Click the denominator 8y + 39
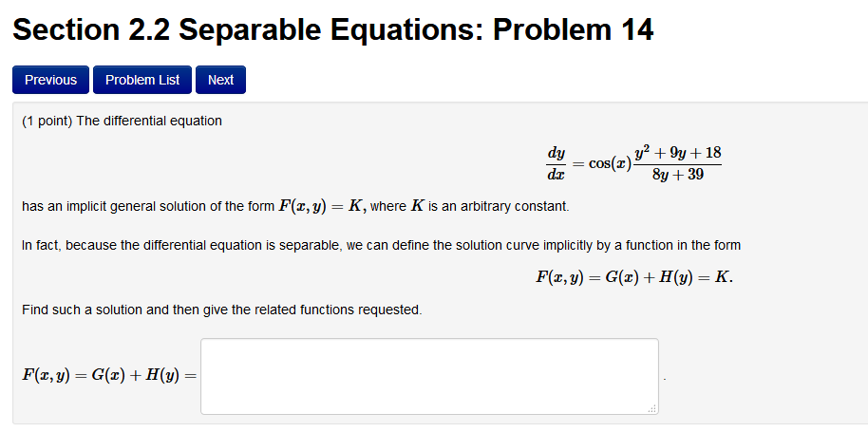868x432 pixels. [x=677, y=175]
